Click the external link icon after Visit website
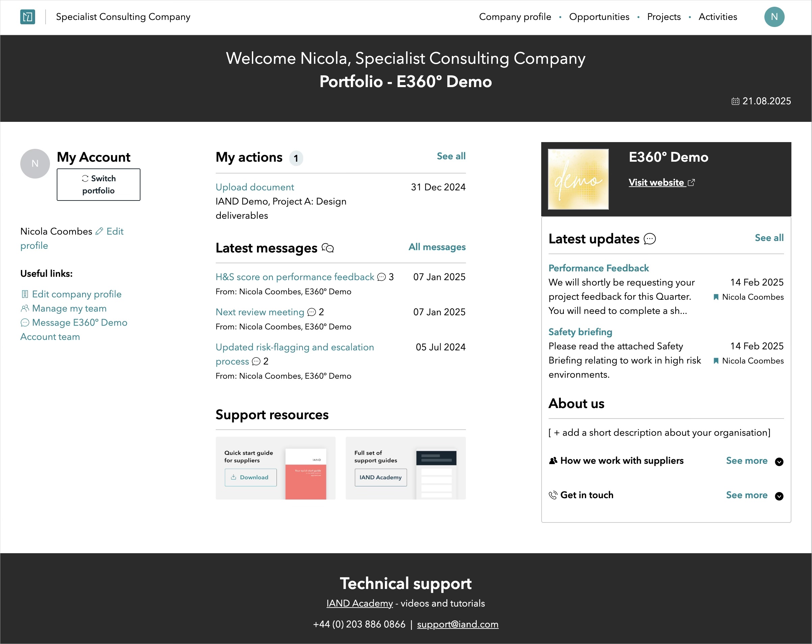812x644 pixels. pos(691,183)
